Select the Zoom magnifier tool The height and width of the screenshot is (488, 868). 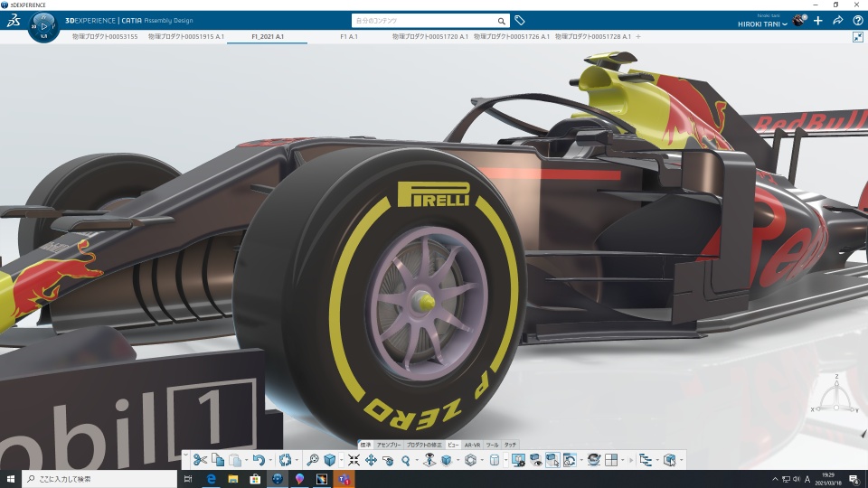click(405, 460)
